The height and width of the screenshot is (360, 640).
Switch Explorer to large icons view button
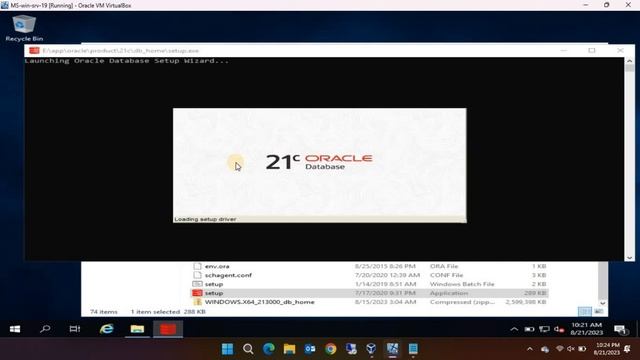coord(598,311)
